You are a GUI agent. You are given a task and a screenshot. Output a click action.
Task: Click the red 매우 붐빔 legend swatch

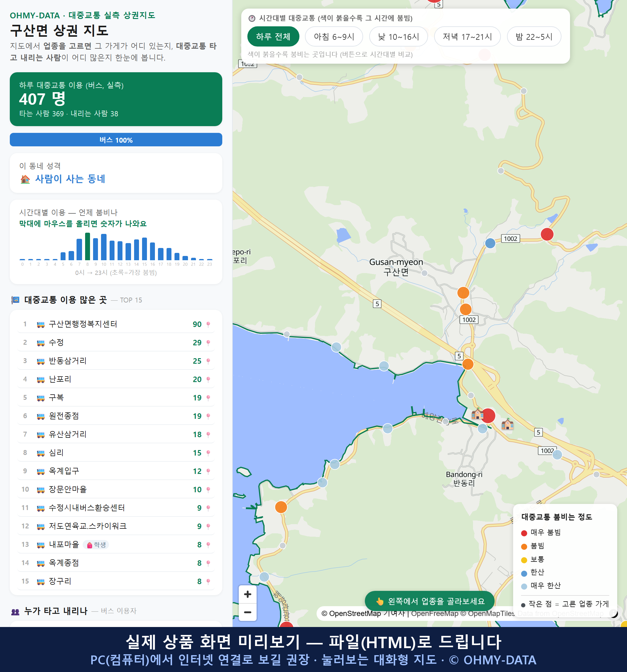[x=524, y=533]
